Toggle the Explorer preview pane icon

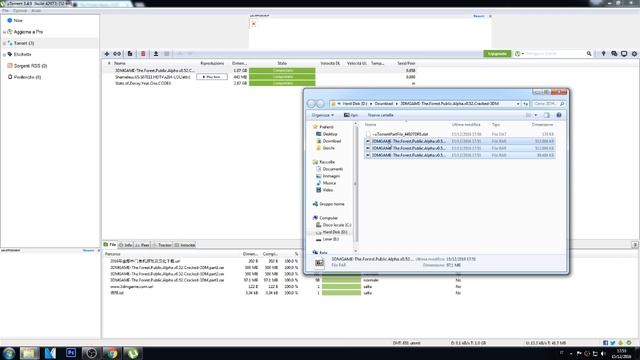tap(547, 116)
